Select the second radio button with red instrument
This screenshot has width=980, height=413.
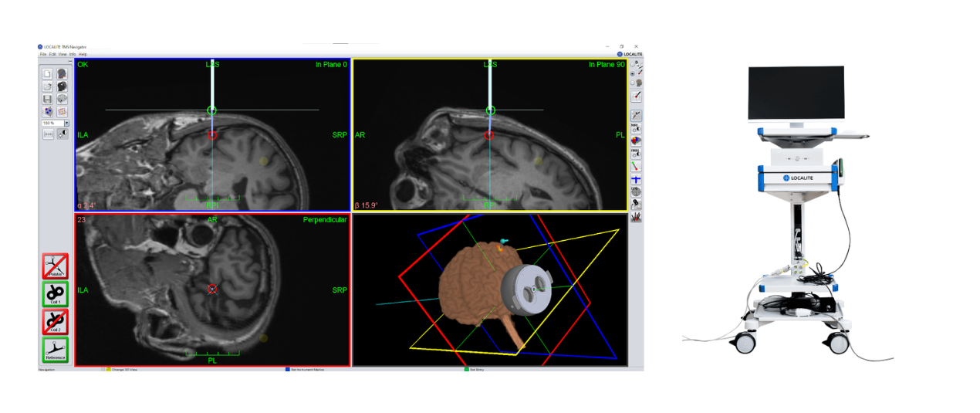pos(633,73)
